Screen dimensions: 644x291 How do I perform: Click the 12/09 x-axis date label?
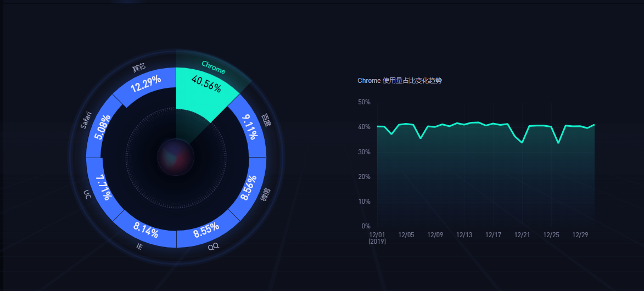tap(435, 235)
